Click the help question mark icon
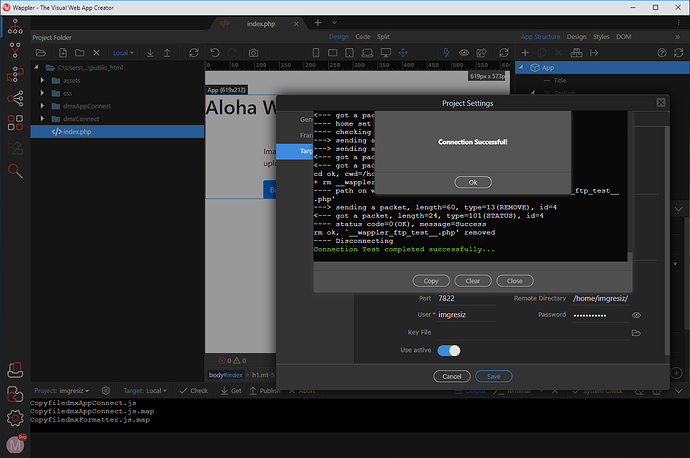The height and width of the screenshot is (458, 690). point(662,53)
